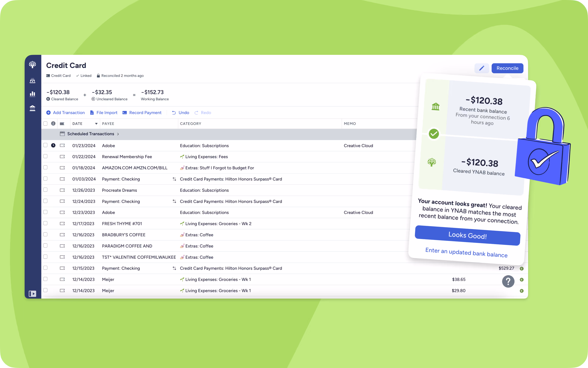Image resolution: width=588 pixels, height=368 pixels.
Task: Click cleared status icon on 12/15/2023 payment row
Action: click(521, 268)
